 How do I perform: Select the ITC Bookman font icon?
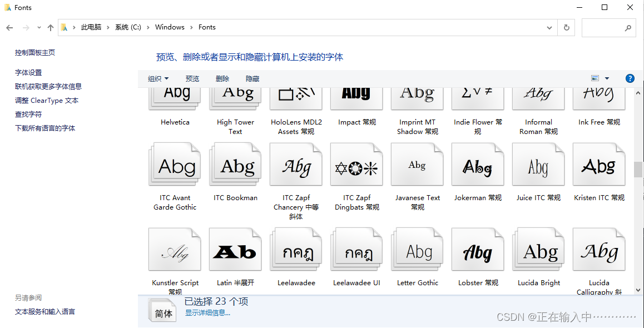click(235, 164)
